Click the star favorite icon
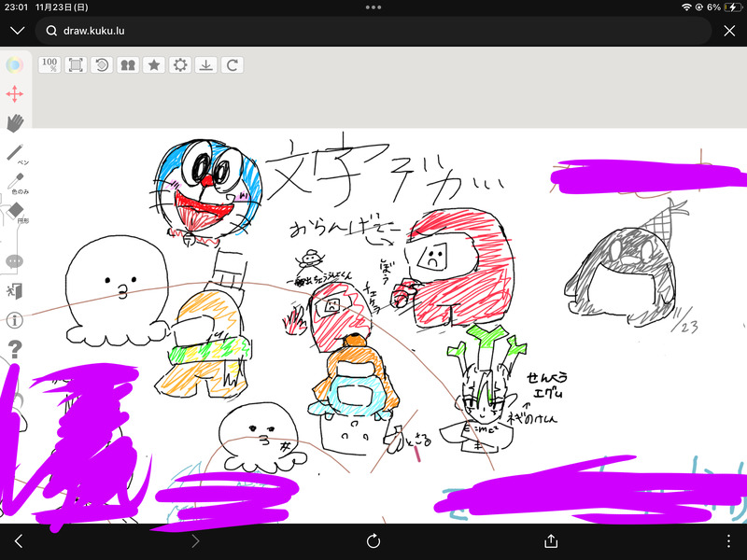Viewport: 747px width, 560px height. (154, 64)
